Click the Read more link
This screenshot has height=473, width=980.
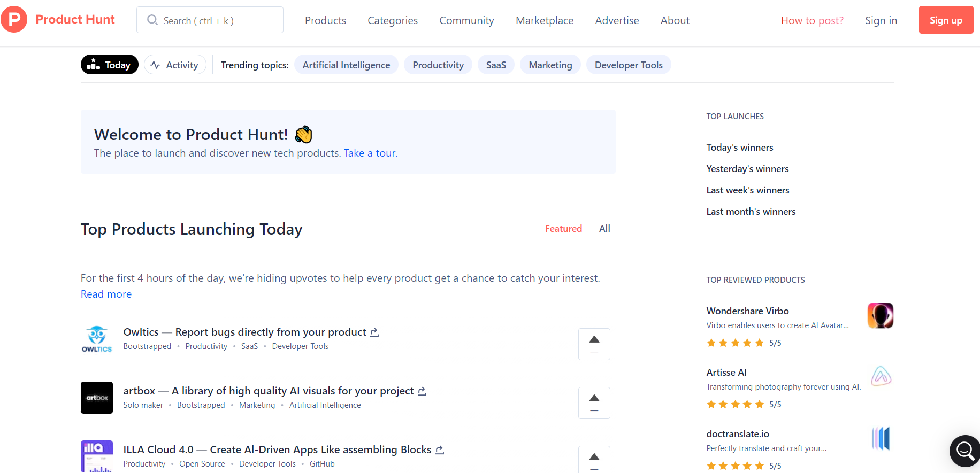(106, 294)
